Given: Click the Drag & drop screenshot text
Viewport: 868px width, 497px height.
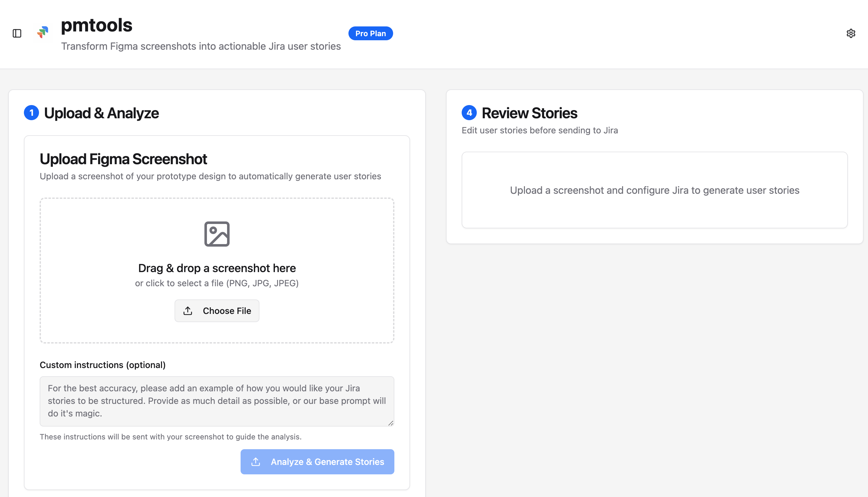Looking at the screenshot, I should pyautogui.click(x=217, y=268).
